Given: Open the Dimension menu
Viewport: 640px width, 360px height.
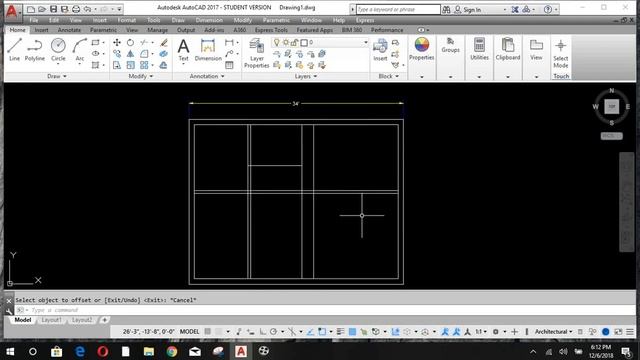Looking at the screenshot, I should (x=209, y=20).
